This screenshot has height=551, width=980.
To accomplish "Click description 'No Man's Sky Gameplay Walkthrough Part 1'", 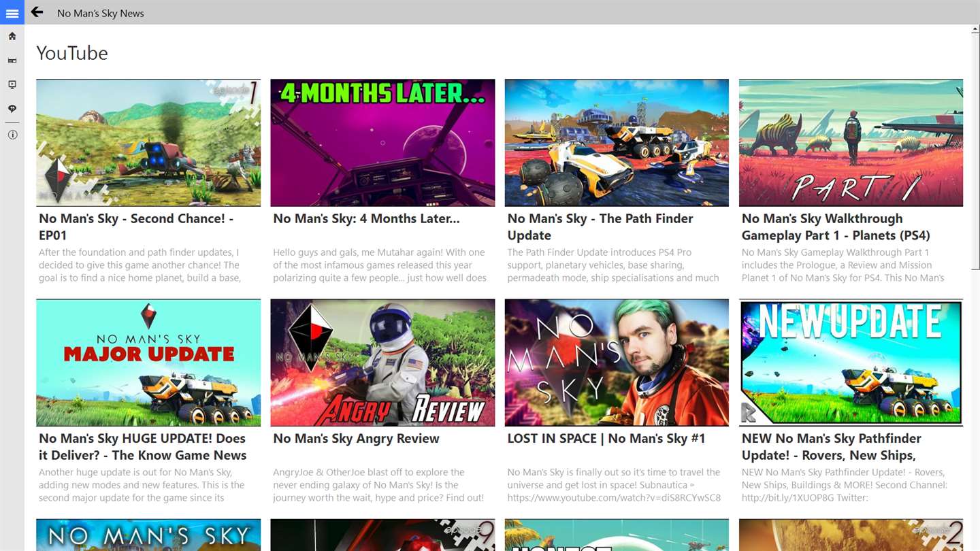I will pyautogui.click(x=843, y=265).
